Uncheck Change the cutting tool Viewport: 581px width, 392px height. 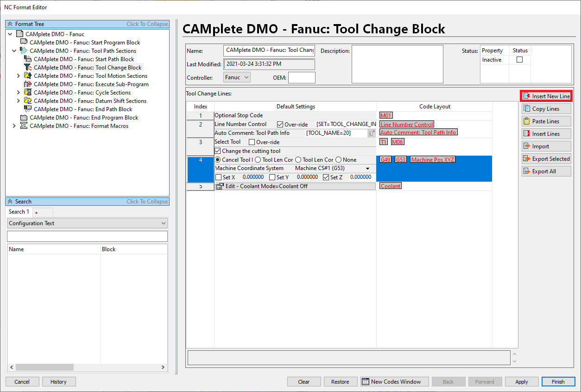(218, 151)
